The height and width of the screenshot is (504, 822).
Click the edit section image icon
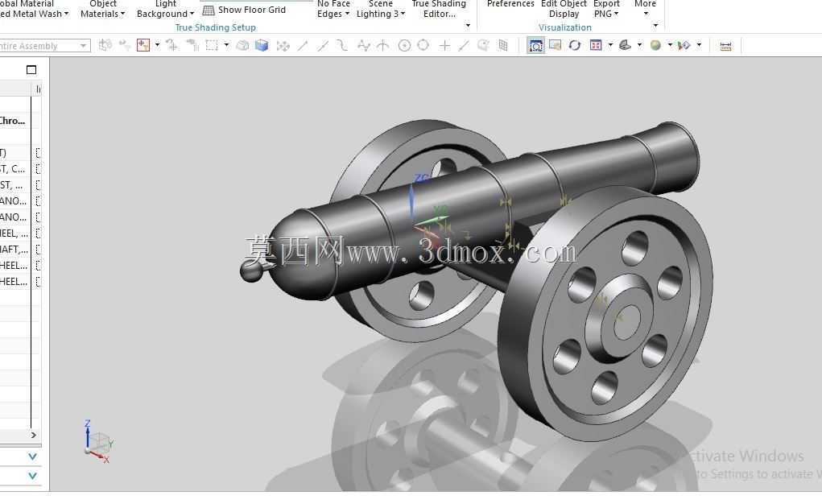tap(556, 45)
